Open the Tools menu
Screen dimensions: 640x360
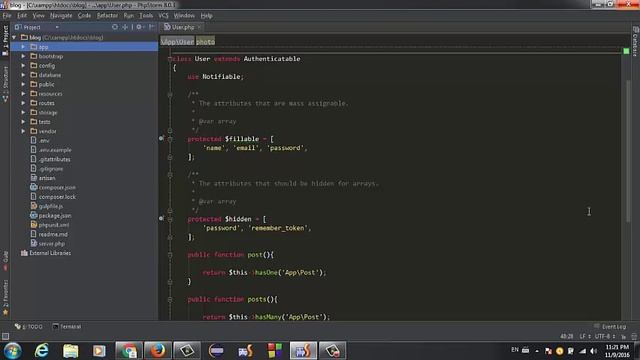(x=146, y=16)
